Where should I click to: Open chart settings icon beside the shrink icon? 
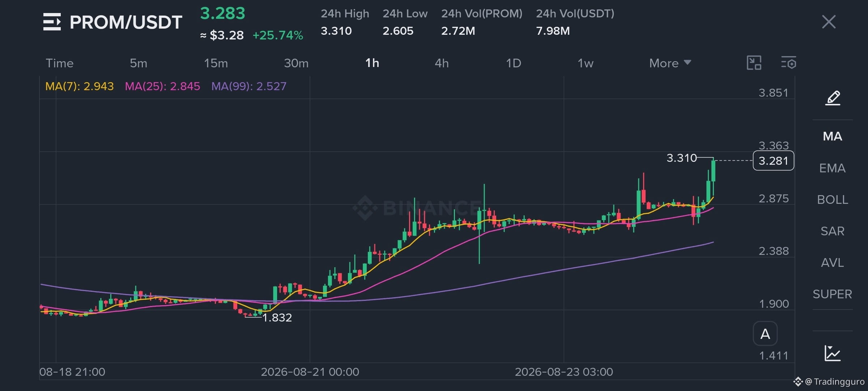pos(789,63)
